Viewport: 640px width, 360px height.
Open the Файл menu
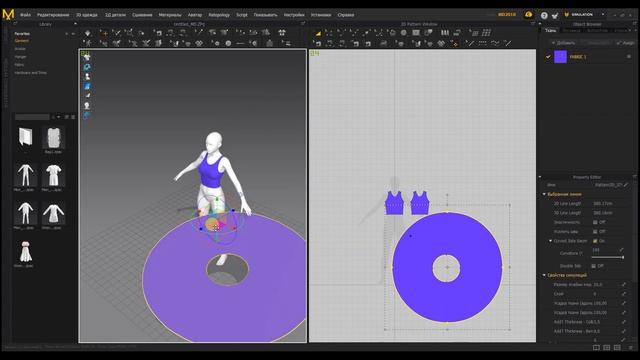(25, 15)
